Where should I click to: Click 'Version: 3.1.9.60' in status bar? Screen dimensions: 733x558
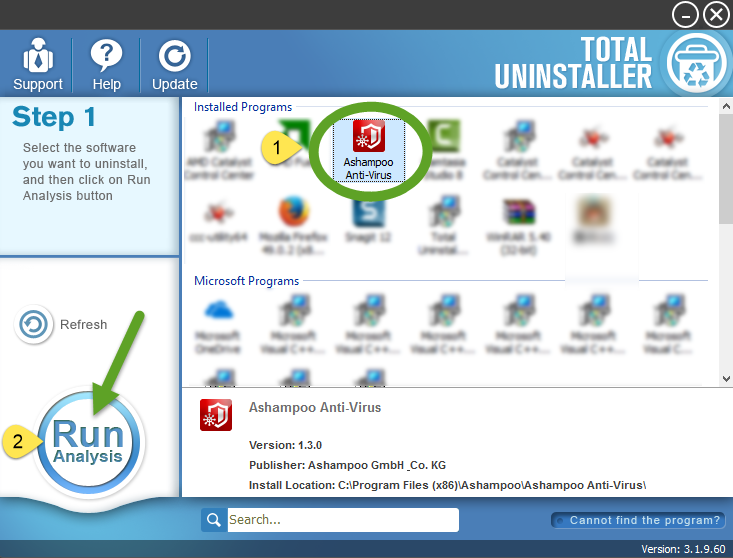pos(683,549)
